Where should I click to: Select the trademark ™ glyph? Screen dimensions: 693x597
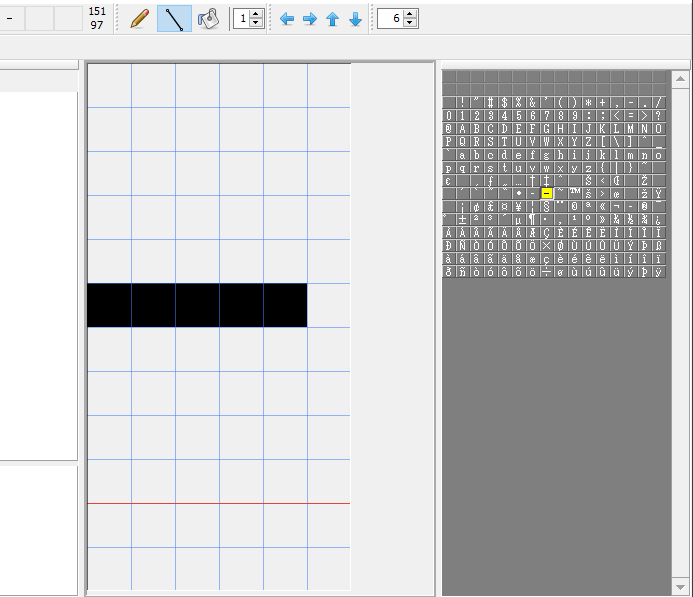pyautogui.click(x=575, y=193)
